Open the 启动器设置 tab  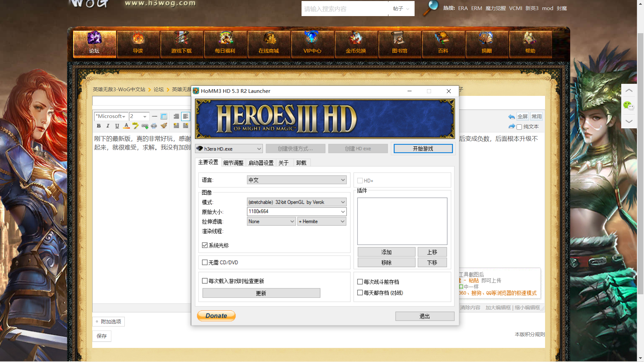coord(261,163)
